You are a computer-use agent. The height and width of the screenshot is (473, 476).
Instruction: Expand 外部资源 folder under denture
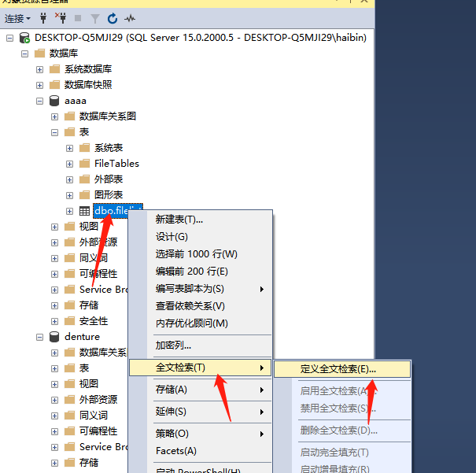[54, 400]
